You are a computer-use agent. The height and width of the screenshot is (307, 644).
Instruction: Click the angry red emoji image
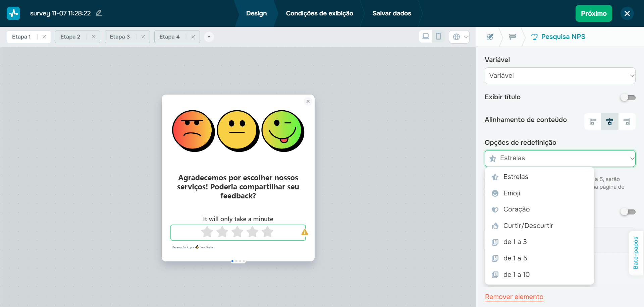[194, 131]
